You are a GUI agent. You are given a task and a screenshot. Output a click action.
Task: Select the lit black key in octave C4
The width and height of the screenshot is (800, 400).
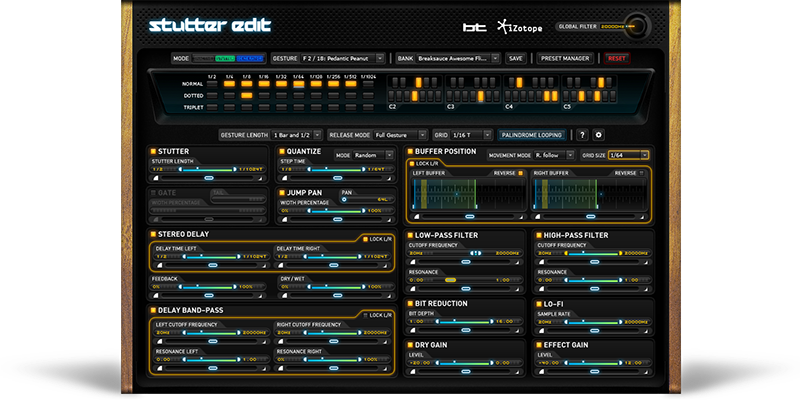pos(519,83)
